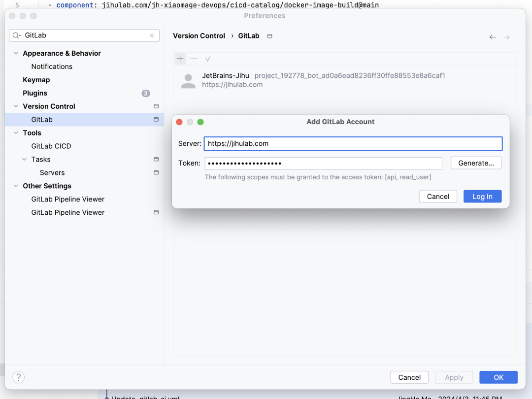This screenshot has height=399, width=532.
Task: Focus the Token password field
Action: (323, 163)
